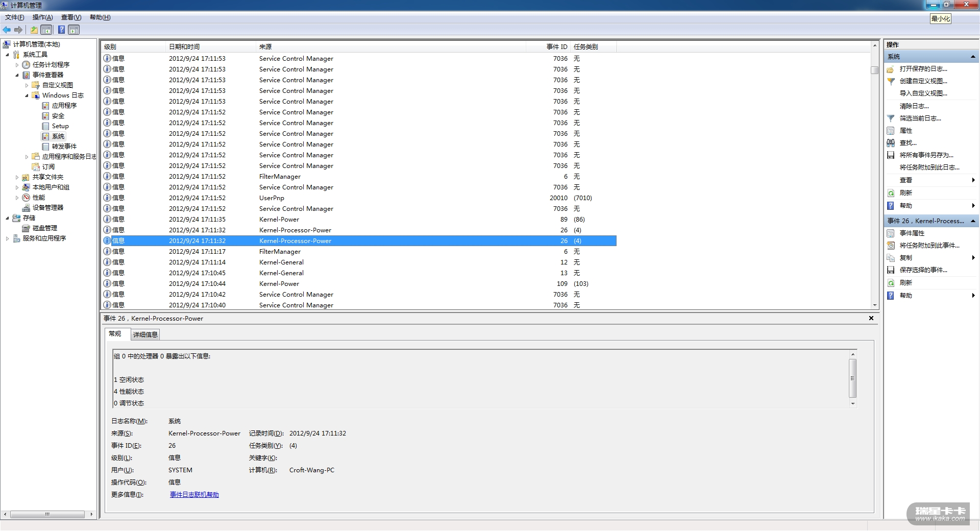Collapse the 存储 tree arrow
This screenshot has height=531, width=980.
[8, 218]
